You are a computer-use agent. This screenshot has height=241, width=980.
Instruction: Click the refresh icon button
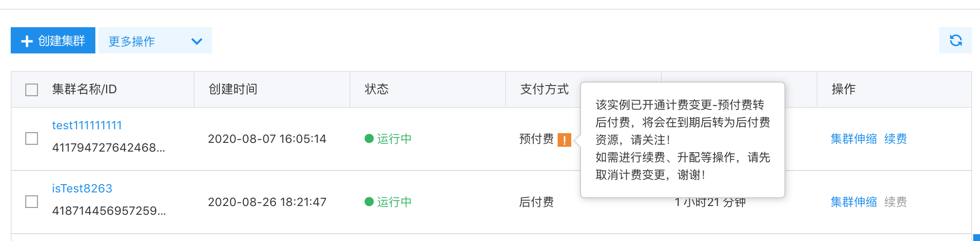pyautogui.click(x=956, y=40)
